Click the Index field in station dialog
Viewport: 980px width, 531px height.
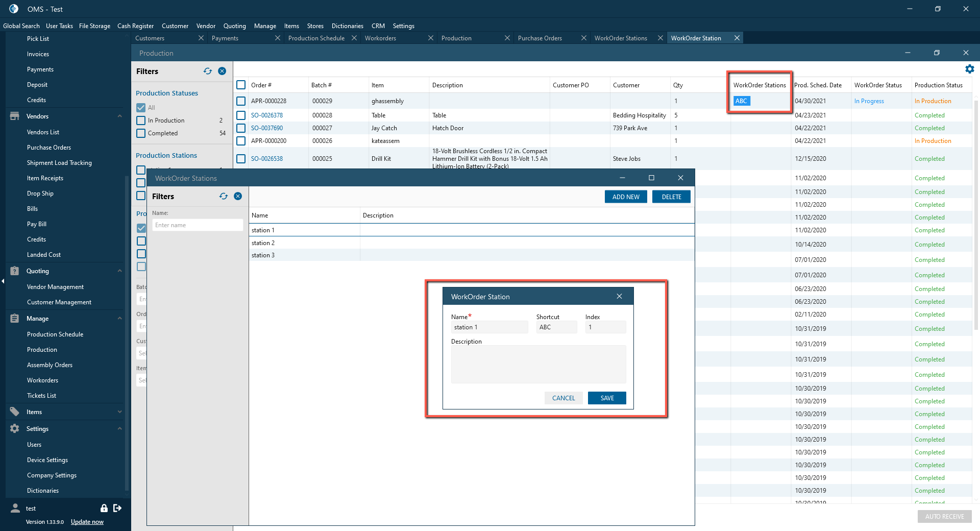606,327
